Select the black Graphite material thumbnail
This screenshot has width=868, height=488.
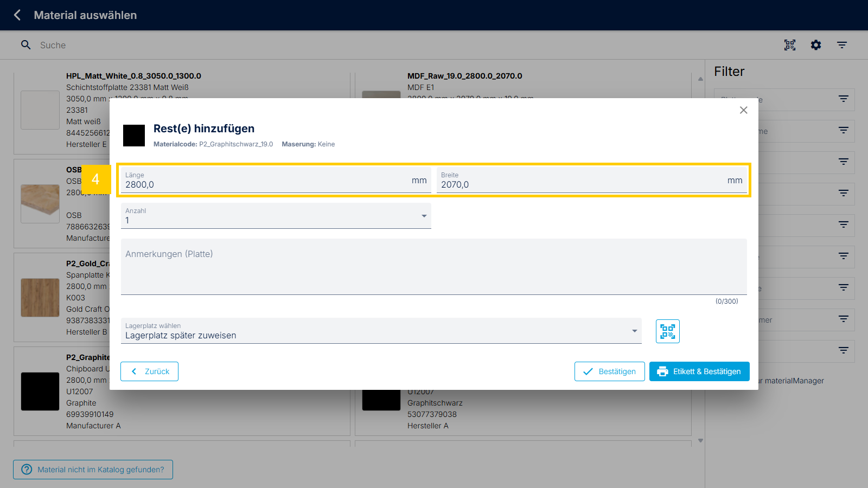pyautogui.click(x=40, y=391)
